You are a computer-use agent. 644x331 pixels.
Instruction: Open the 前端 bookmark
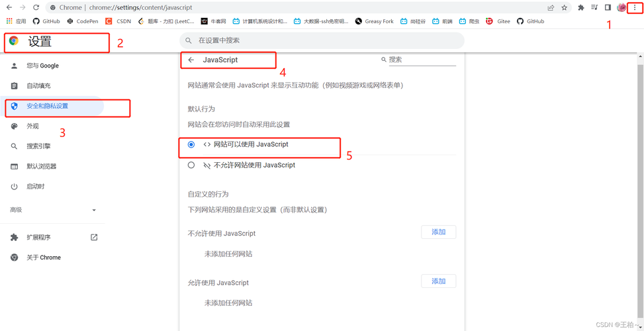click(x=442, y=21)
